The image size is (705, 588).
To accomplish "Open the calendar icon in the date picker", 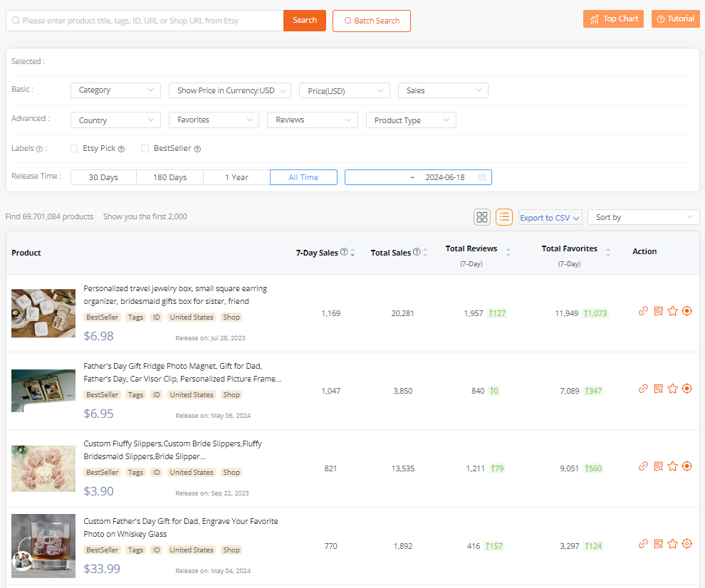I will pyautogui.click(x=484, y=177).
